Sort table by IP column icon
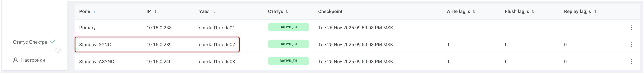The image size is (644, 74). 155,12
